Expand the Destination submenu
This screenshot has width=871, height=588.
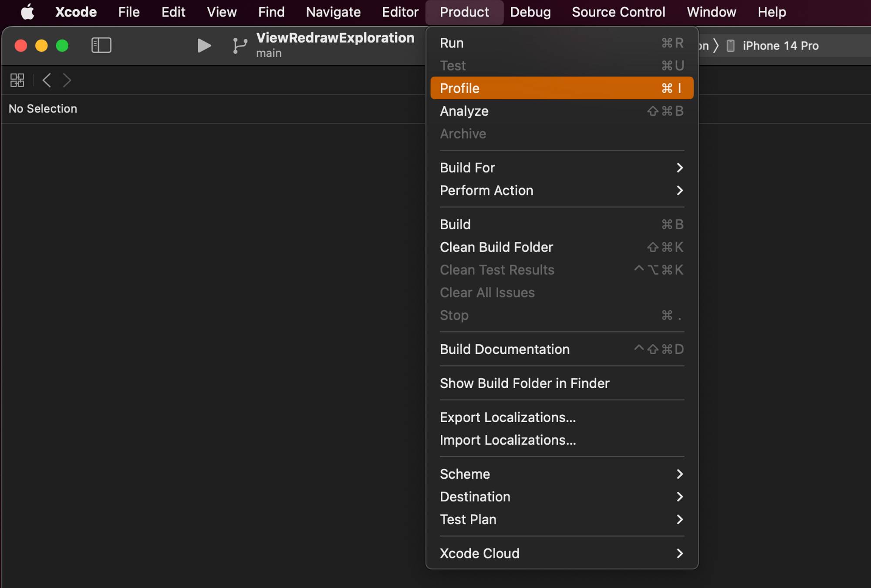coord(562,497)
